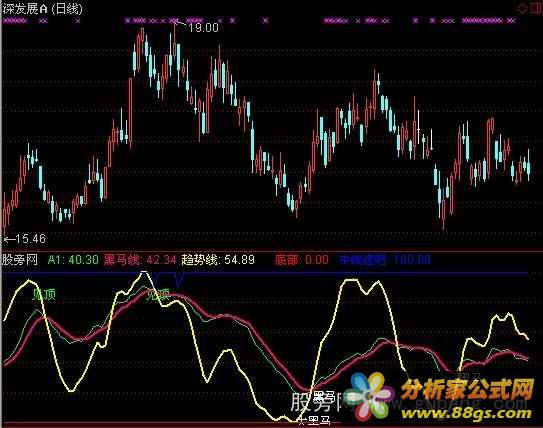Select the A1: 40.30 indicator value
The image size is (543, 428).
tap(73, 259)
